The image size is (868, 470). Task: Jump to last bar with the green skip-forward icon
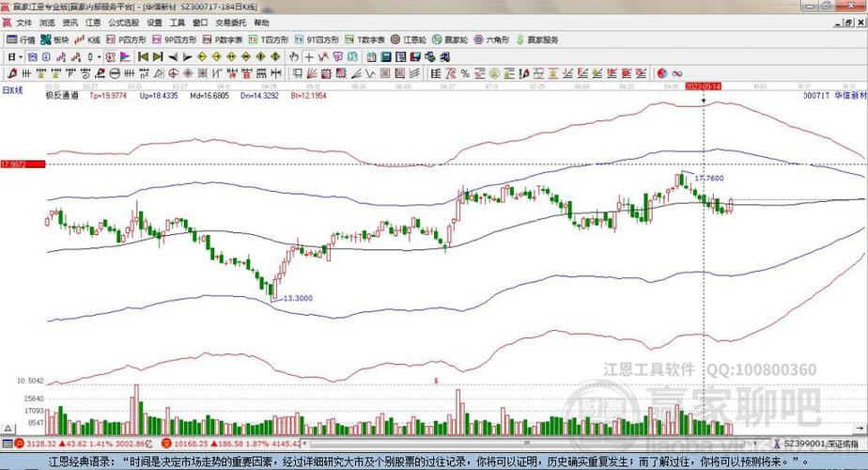tap(158, 56)
